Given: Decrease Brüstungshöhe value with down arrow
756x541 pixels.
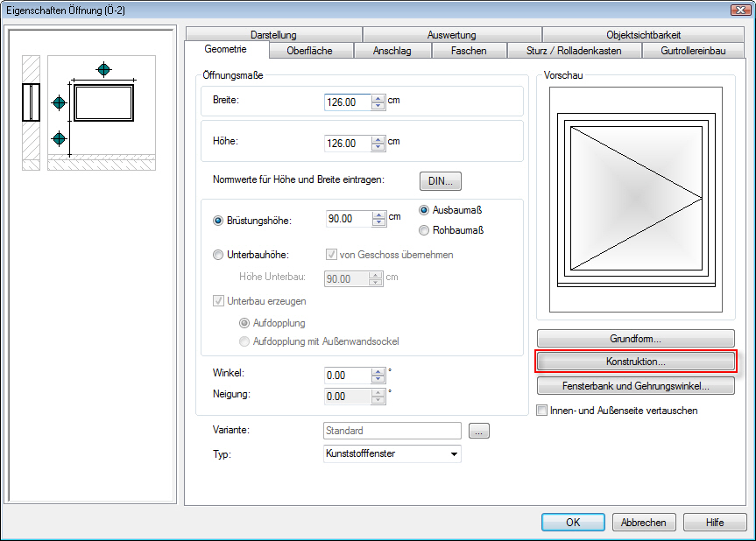Looking at the screenshot, I should (379, 222).
